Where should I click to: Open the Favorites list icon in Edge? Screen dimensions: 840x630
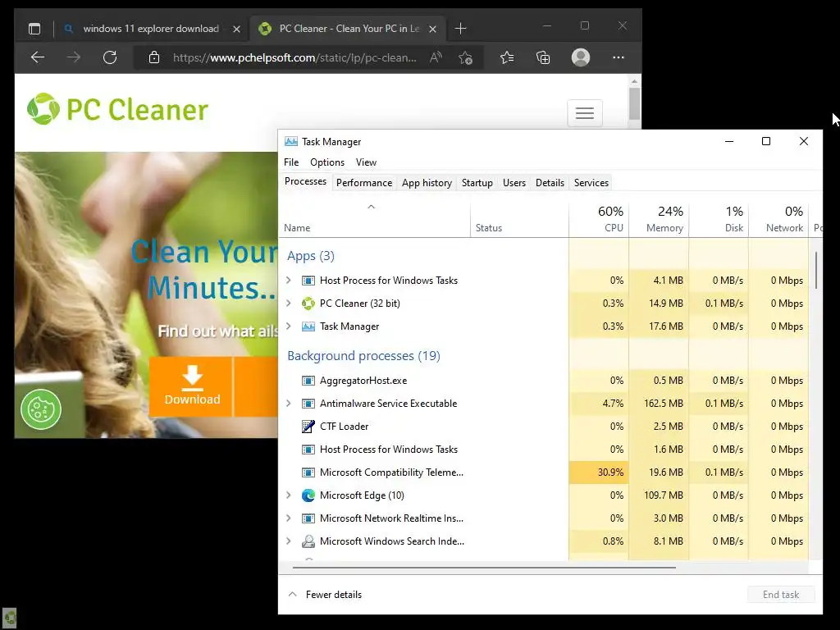(507, 57)
